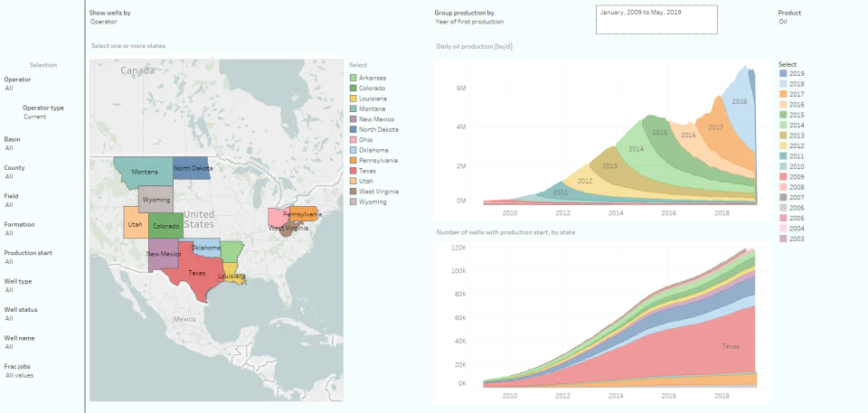868x413 pixels.
Task: Expand the Formation filter
Action: pyautogui.click(x=19, y=229)
